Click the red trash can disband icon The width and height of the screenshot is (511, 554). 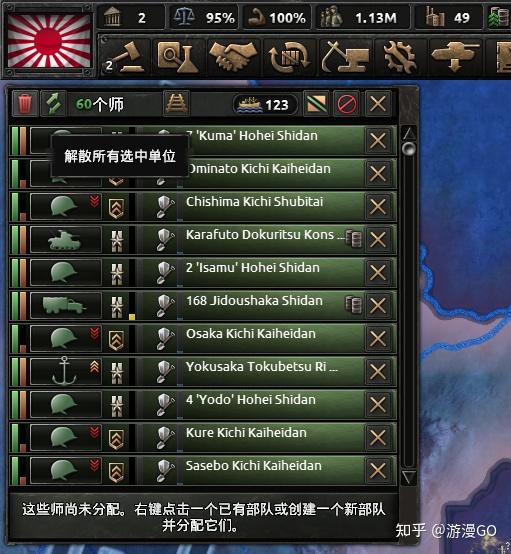point(25,104)
